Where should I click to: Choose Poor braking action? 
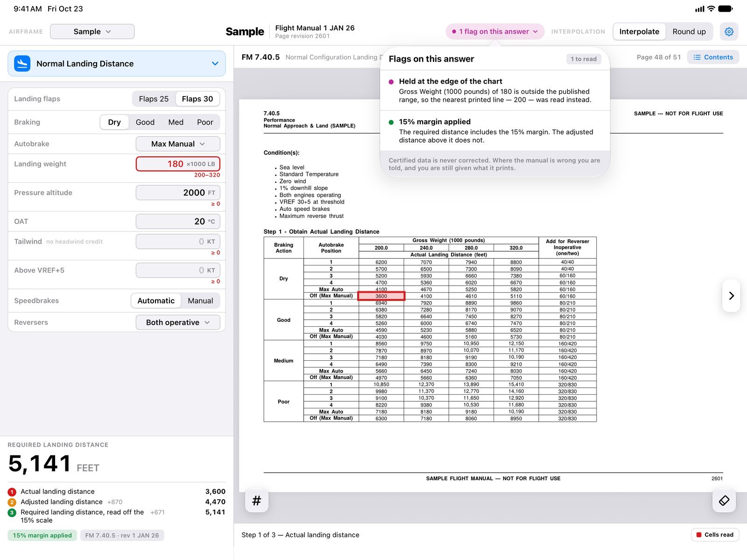(205, 122)
